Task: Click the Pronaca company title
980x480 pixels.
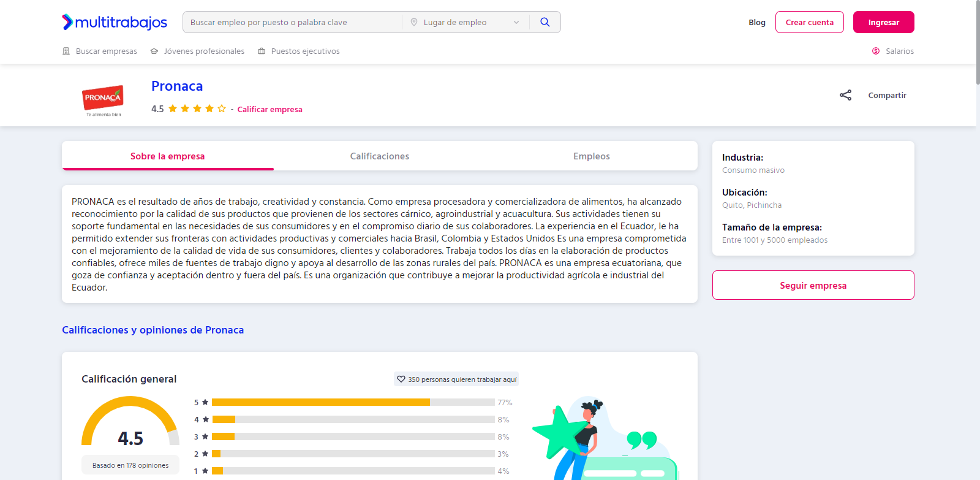Action: (177, 86)
